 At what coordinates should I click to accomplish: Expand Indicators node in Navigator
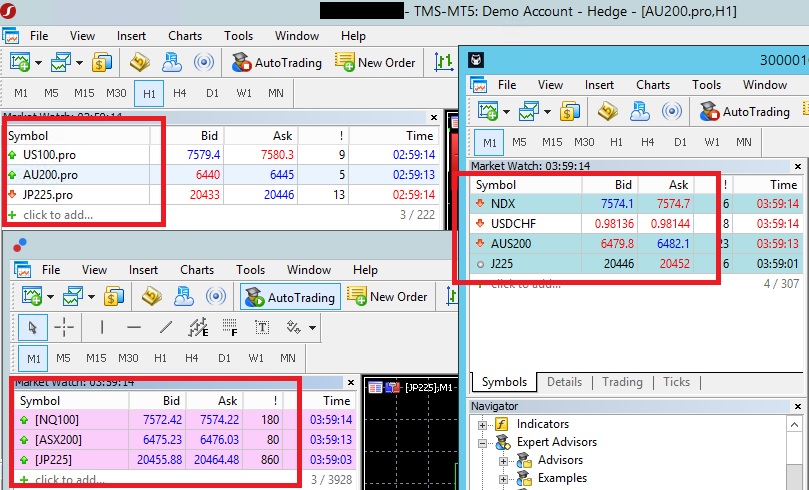tap(482, 425)
